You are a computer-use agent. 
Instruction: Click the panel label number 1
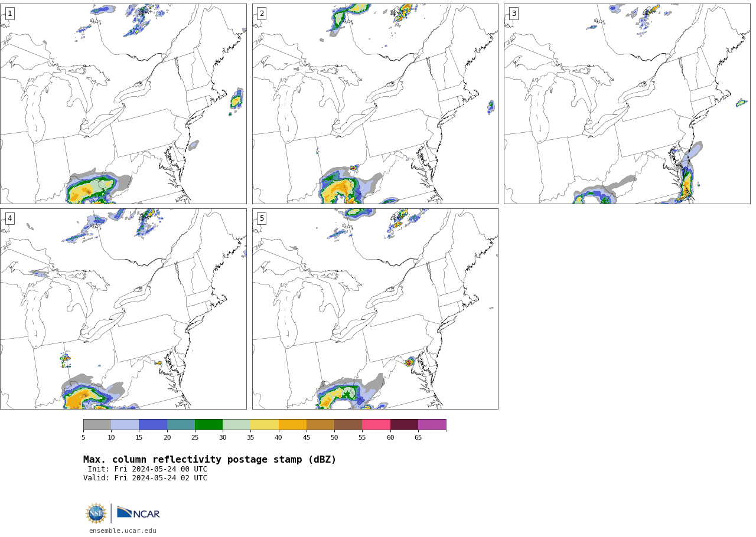9,14
